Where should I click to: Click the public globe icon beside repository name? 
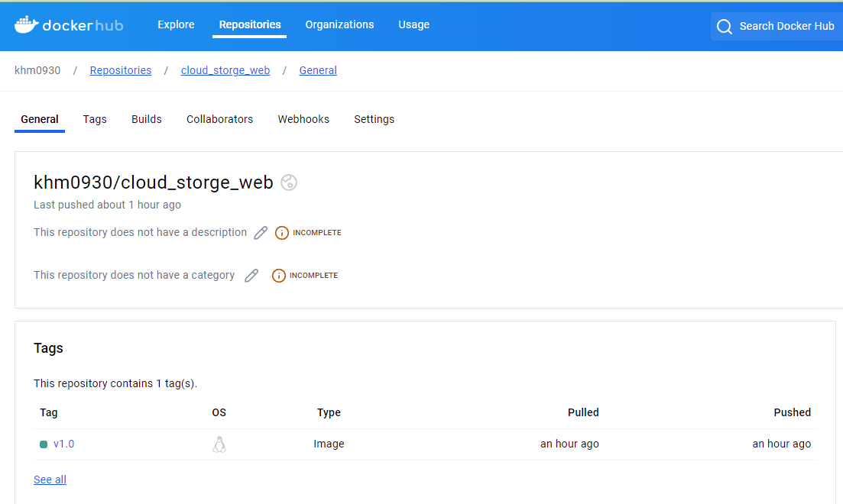(x=289, y=183)
